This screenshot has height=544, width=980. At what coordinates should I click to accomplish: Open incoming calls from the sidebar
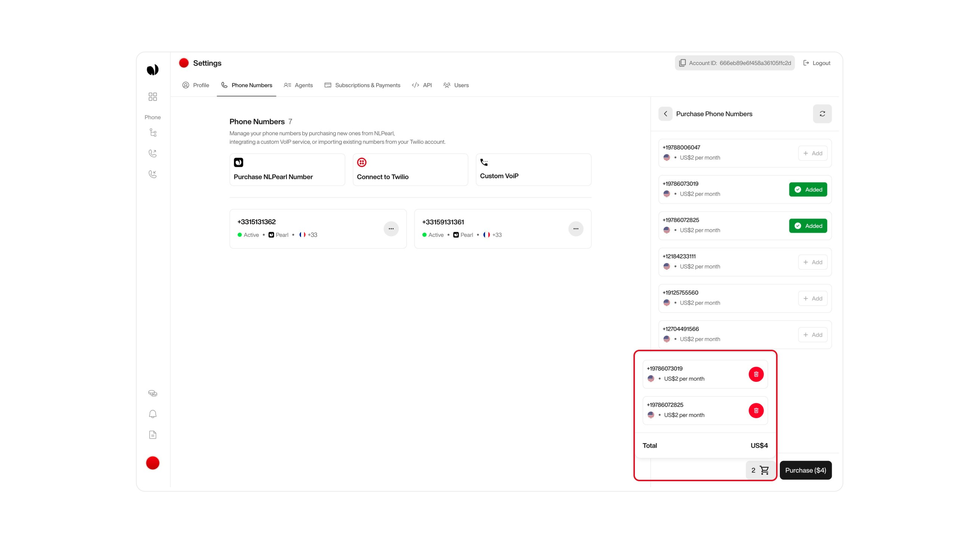tap(152, 174)
